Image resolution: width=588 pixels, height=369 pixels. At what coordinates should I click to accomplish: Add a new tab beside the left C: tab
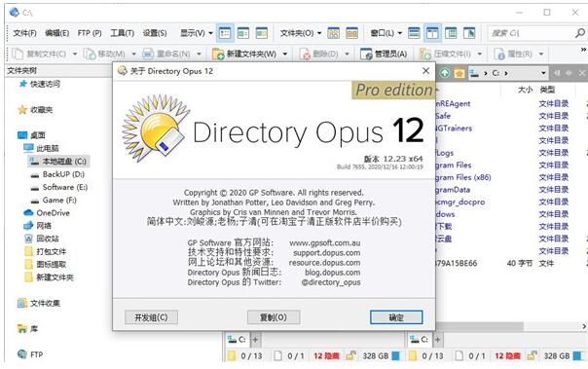tap(255, 340)
